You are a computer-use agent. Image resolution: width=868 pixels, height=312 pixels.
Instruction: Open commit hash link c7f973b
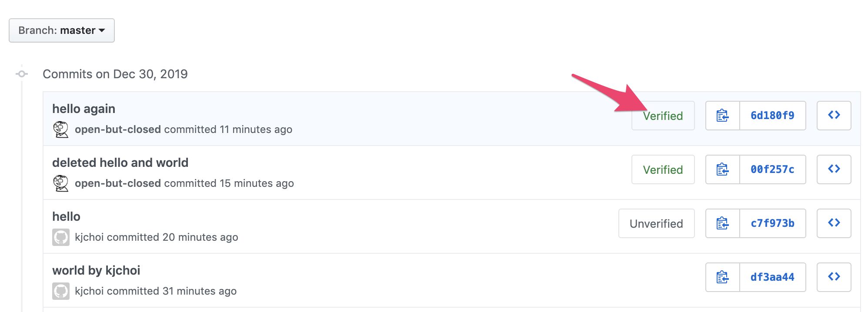click(x=772, y=223)
